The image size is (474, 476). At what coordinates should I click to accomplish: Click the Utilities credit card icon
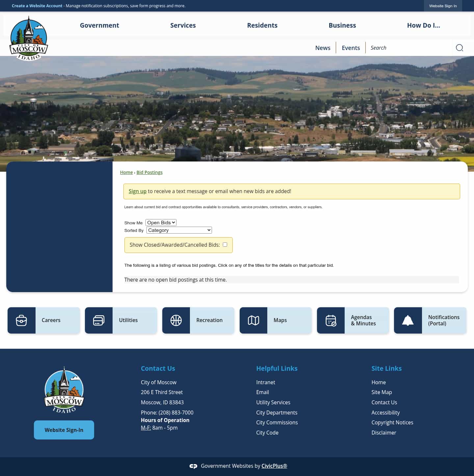click(x=99, y=320)
